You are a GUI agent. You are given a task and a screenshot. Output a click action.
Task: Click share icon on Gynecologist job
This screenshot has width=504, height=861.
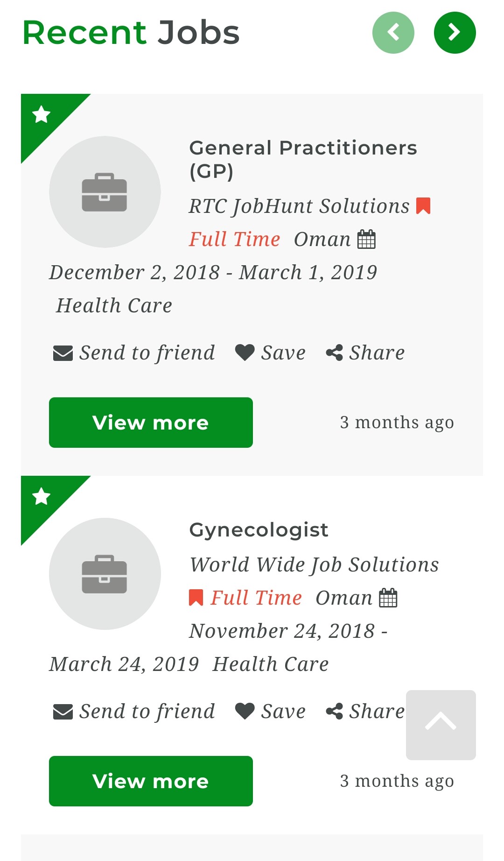click(334, 711)
